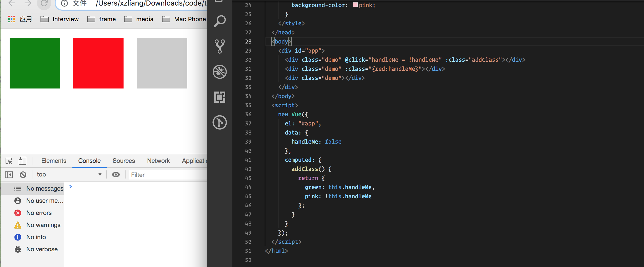Image resolution: width=644 pixels, height=267 pixels.
Task: Click the 'return' keyword on line 43
Action: coord(308,178)
